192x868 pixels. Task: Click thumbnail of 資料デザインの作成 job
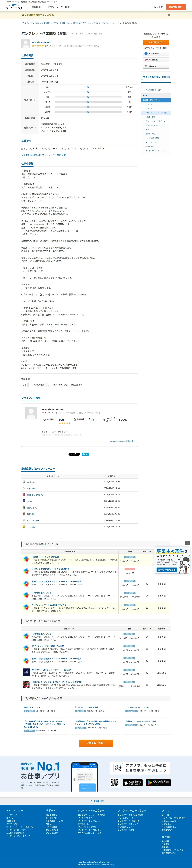26,672
